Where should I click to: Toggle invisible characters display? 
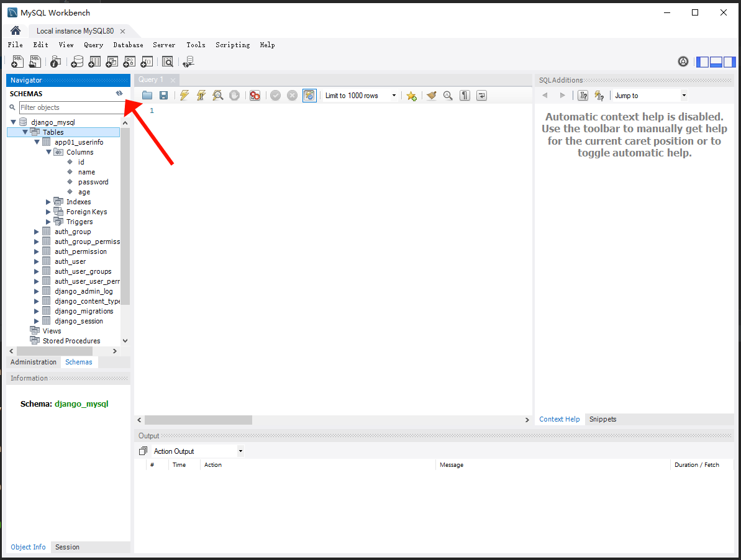coord(465,96)
